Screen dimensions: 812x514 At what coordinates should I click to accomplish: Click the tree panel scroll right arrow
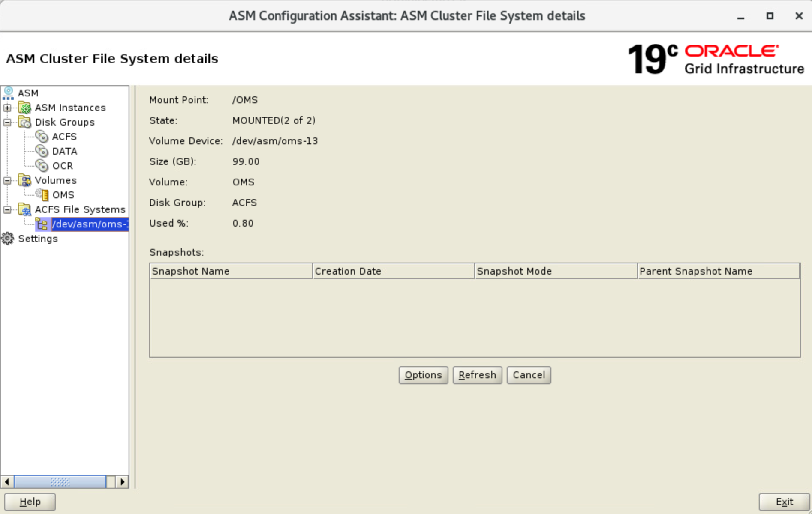(x=123, y=482)
